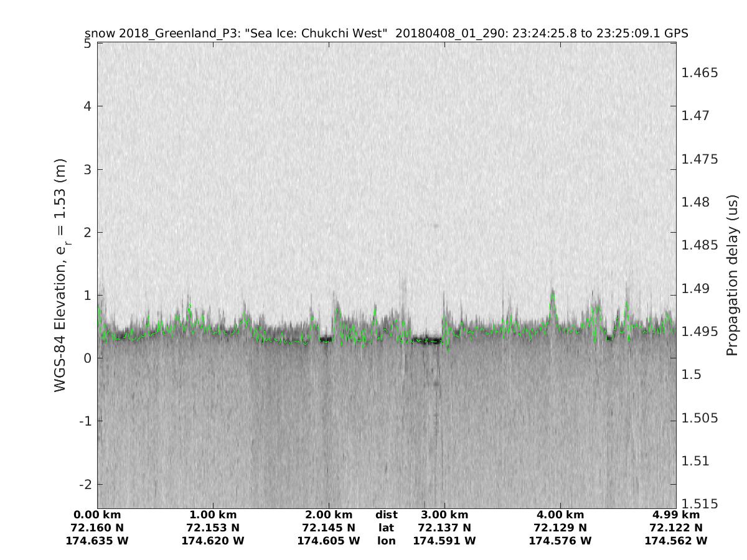Click the dark surface return near 3.00 km
Viewport: 747px width, 560px height.
[427, 340]
